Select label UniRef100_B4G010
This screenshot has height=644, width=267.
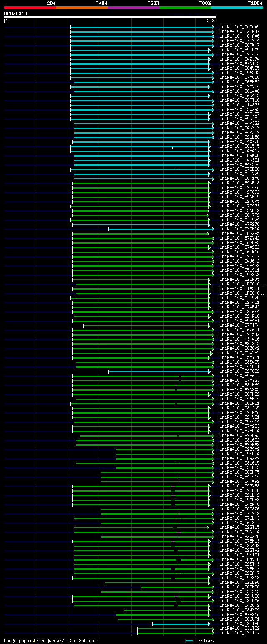coord(239,477)
